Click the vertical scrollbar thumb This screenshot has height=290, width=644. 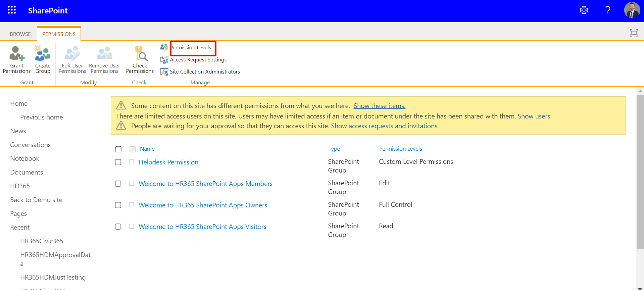point(640,172)
